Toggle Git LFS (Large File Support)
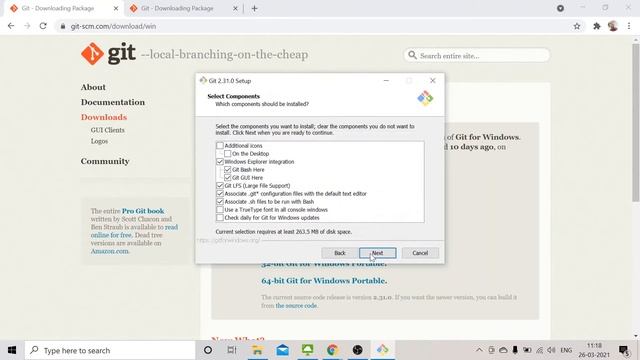The image size is (640, 360). coord(220,186)
